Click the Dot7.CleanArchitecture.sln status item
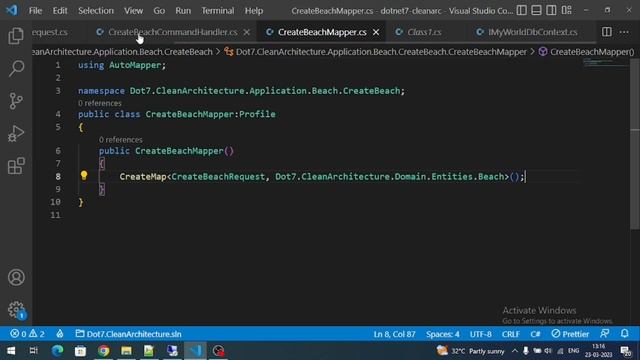The image size is (640, 360). tap(128, 334)
